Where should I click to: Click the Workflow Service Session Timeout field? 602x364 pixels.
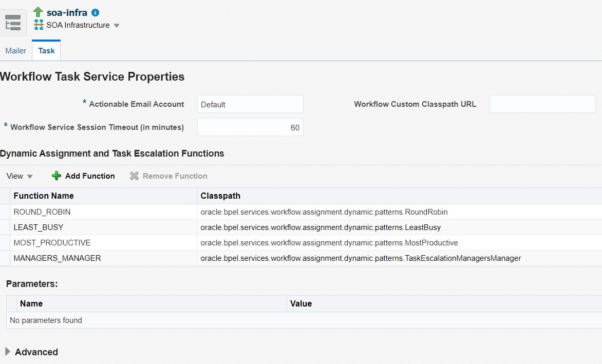(x=250, y=127)
